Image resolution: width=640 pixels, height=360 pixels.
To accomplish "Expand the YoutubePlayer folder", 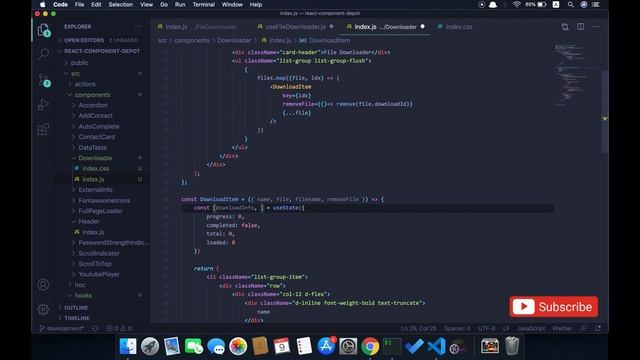I will 99,274.
